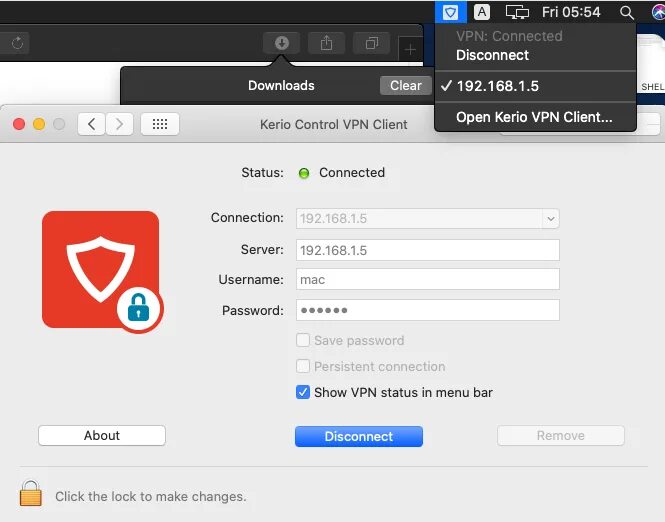The image size is (665, 522).
Task: Click the Connected status label
Action: click(352, 173)
